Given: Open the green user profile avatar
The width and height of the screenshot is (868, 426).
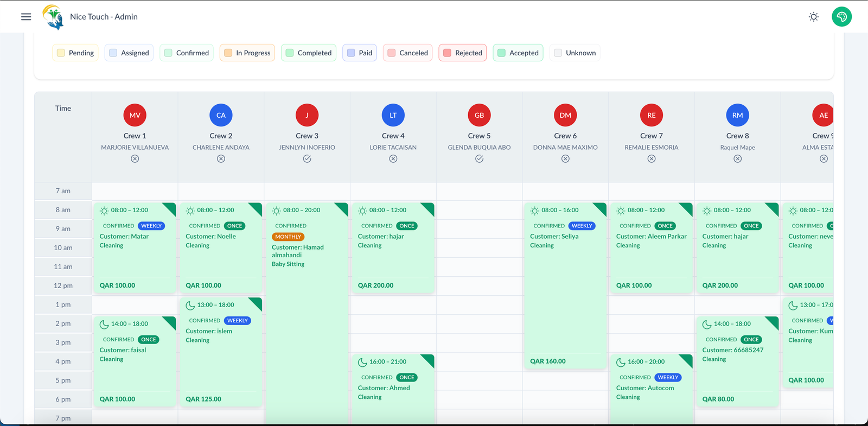Looking at the screenshot, I should [x=841, y=17].
